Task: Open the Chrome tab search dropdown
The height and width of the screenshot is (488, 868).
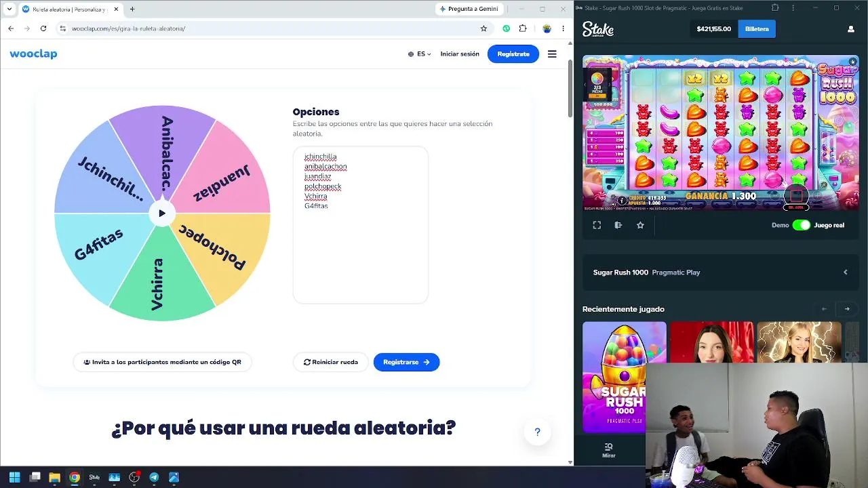Action: click(9, 9)
